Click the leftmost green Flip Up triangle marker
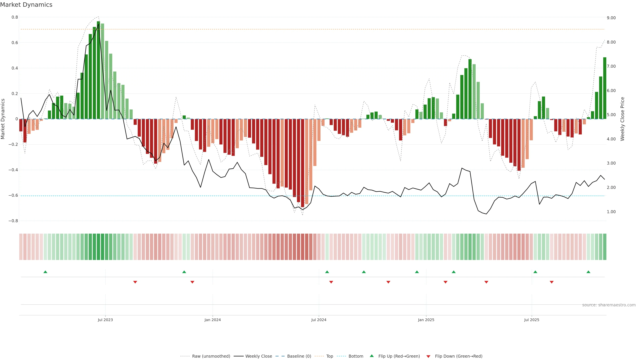Screen dimensions: 644x362 [x=45, y=272]
